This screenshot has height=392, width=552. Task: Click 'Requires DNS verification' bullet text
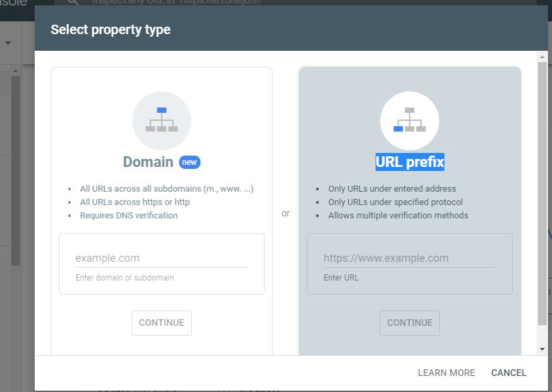tap(128, 216)
